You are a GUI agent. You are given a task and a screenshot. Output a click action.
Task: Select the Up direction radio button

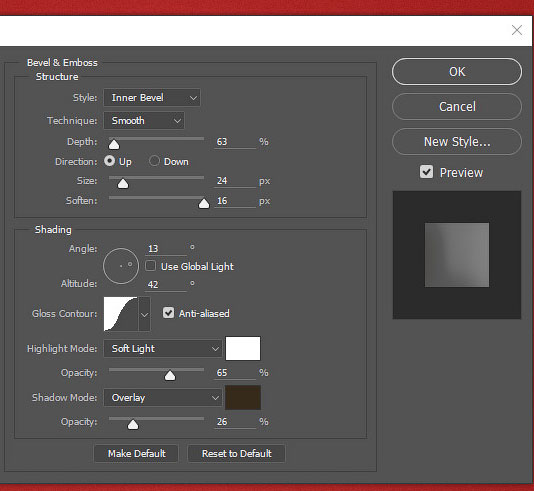[x=109, y=161]
